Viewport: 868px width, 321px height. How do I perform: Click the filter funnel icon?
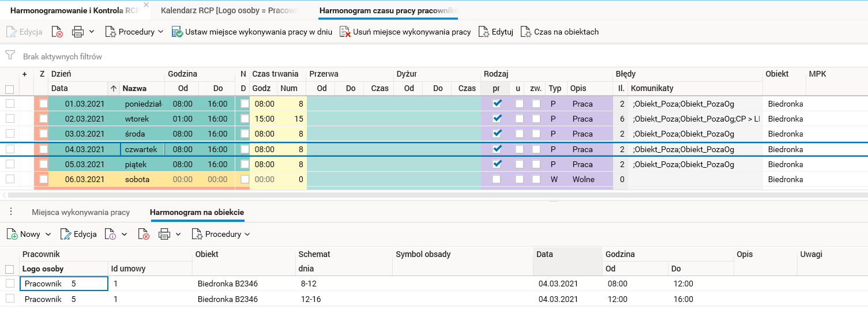pyautogui.click(x=10, y=55)
